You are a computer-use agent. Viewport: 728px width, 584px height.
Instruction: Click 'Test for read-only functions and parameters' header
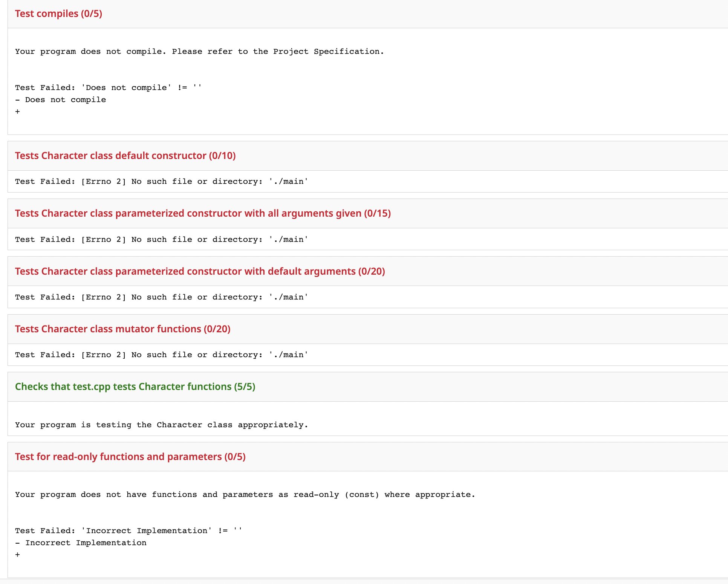(x=130, y=457)
